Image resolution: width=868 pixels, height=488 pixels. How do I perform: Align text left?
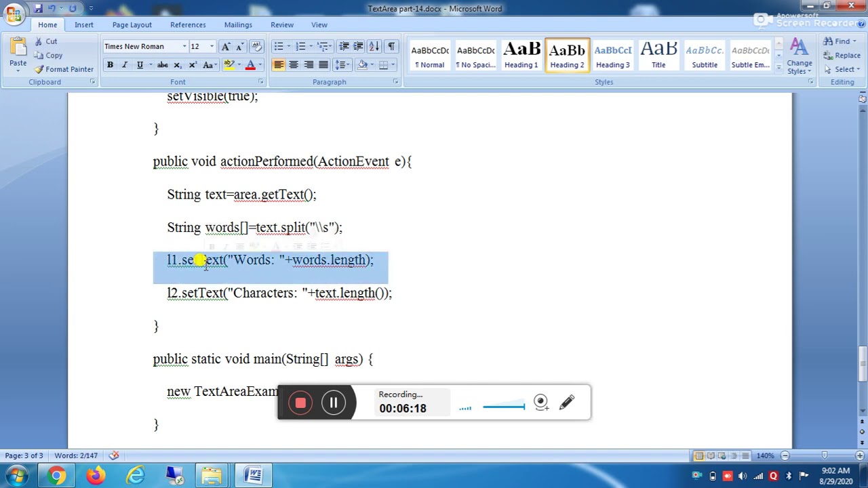(x=279, y=65)
